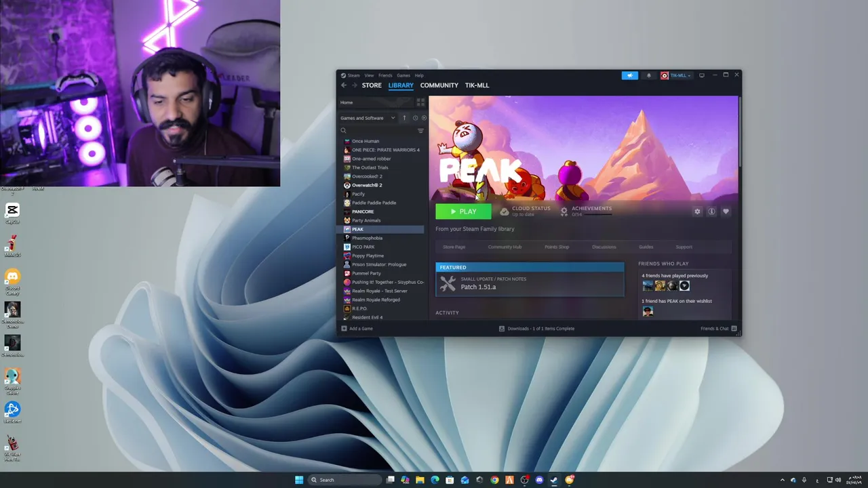
Task: Click the sort ascending arrow icon in library
Action: point(404,118)
